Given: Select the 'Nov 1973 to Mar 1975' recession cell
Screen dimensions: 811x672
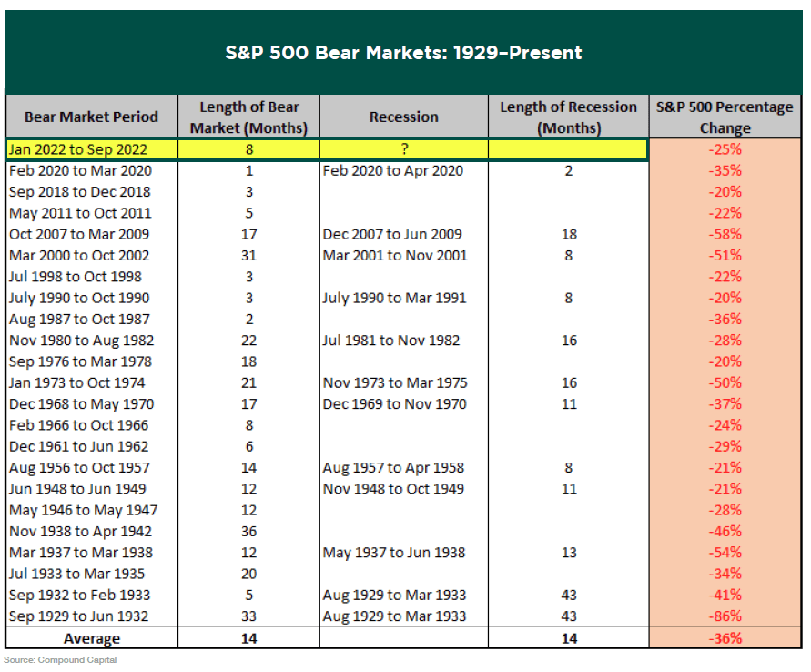Looking at the screenshot, I should pos(393,383).
